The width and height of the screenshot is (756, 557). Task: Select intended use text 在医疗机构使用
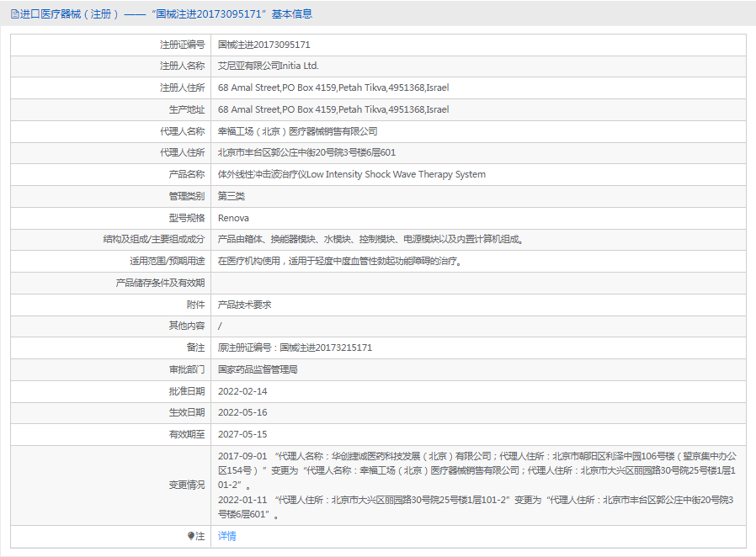tap(249, 261)
